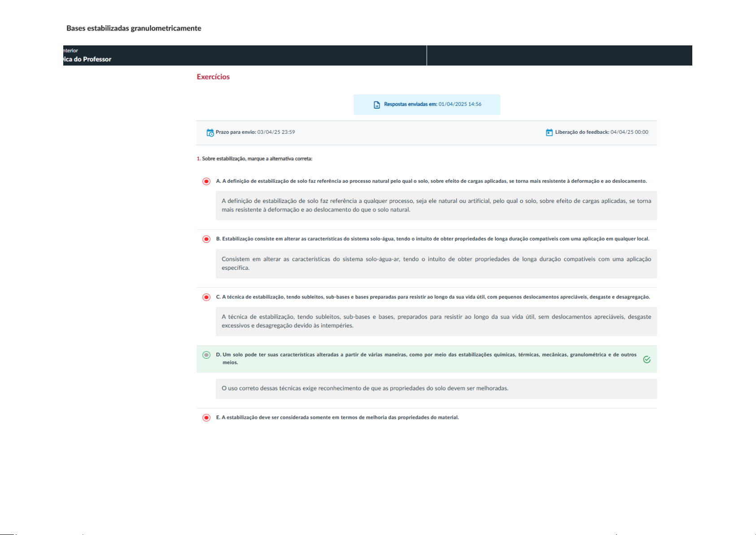This screenshot has height=535, width=756.
Task: Click the green checkmark icon on option D
Action: tap(647, 360)
